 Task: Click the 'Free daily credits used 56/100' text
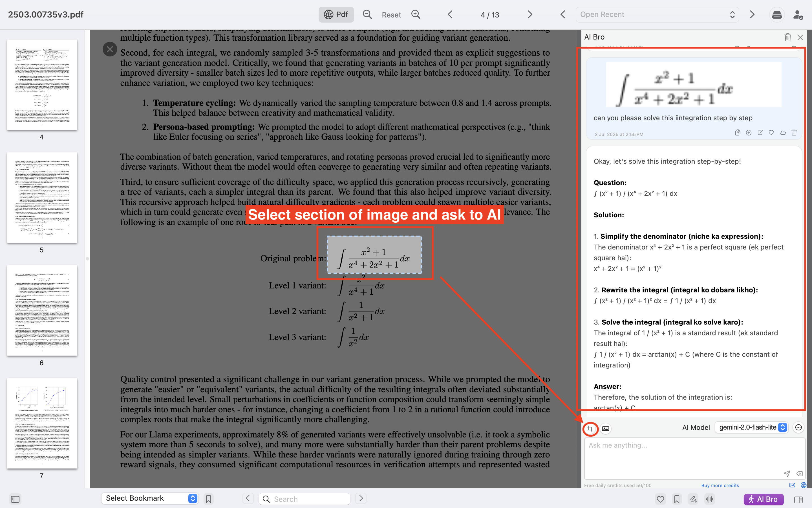(618, 485)
